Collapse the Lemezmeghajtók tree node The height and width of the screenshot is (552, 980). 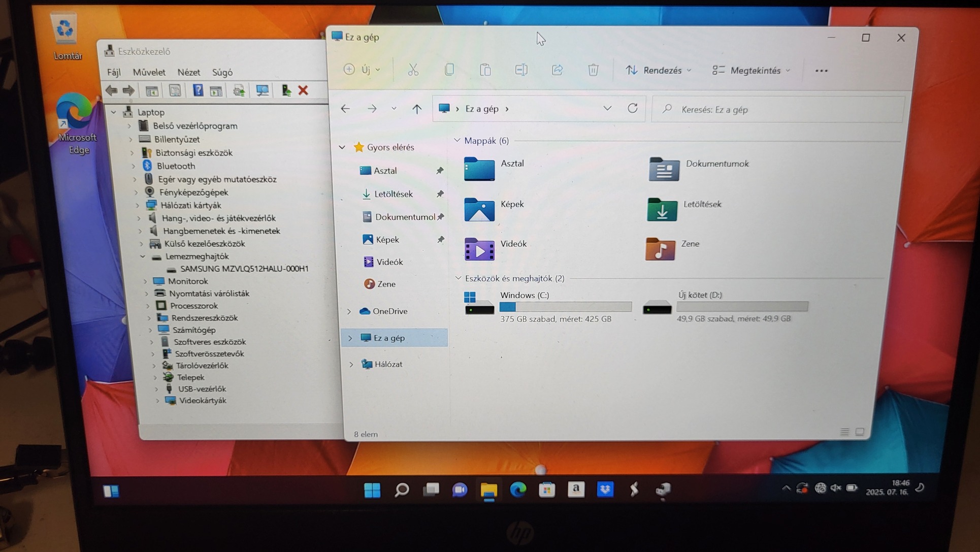(x=143, y=256)
